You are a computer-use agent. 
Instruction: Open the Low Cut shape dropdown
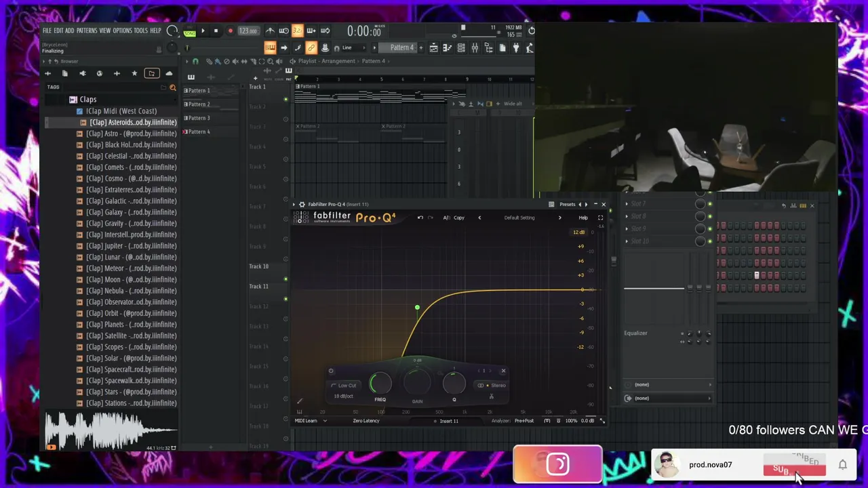click(x=346, y=386)
